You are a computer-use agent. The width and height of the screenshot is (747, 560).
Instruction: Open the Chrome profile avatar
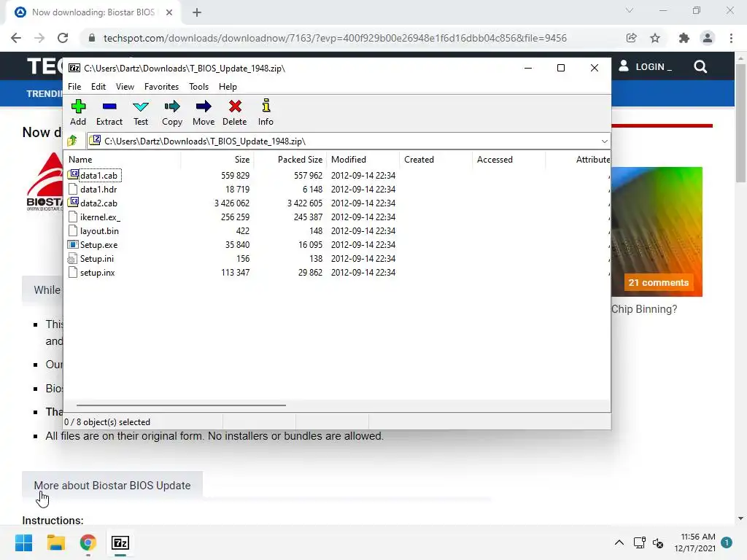click(x=708, y=38)
